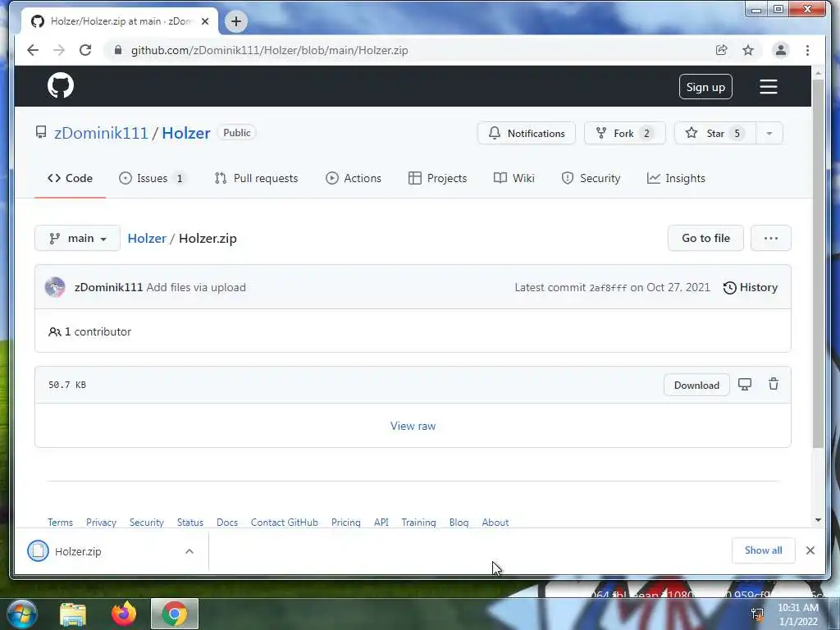The image size is (840, 630).
Task: Click Chrome taskbar icon
Action: point(174,614)
